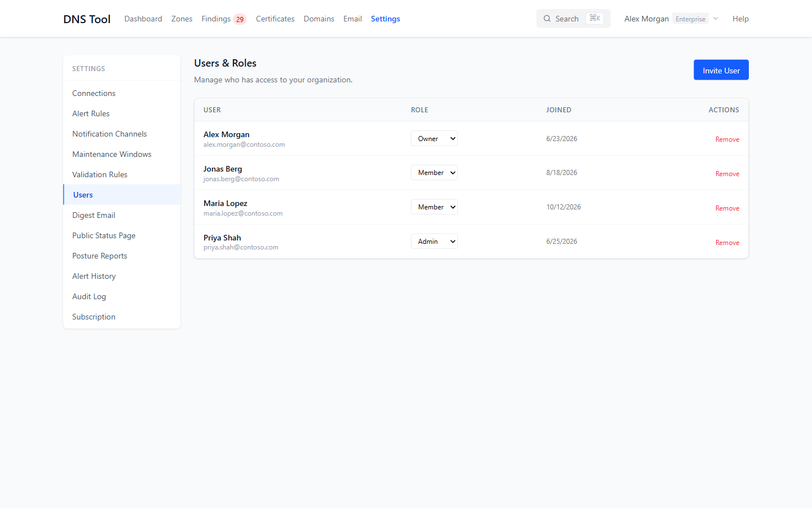
Task: Select Users in the settings sidebar
Action: point(122,195)
